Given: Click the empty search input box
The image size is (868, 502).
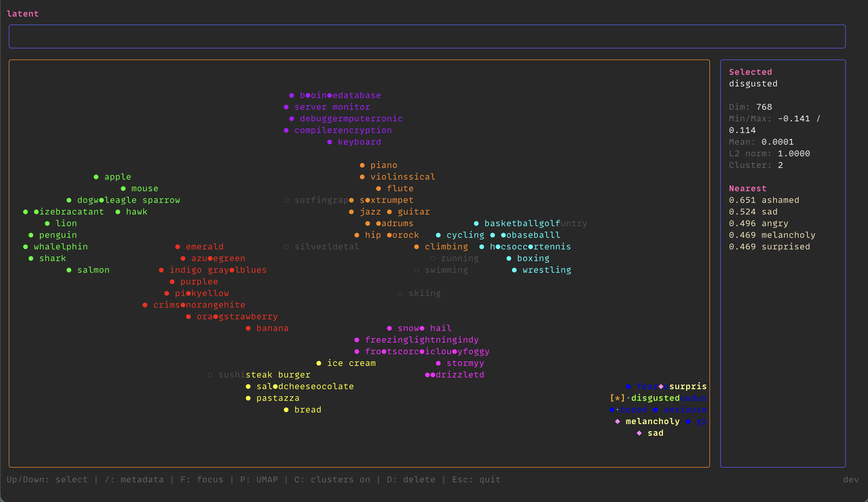Looking at the screenshot, I should (427, 36).
